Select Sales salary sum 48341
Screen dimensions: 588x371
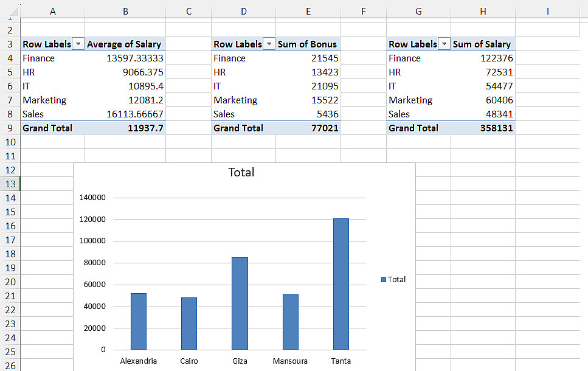[483, 114]
